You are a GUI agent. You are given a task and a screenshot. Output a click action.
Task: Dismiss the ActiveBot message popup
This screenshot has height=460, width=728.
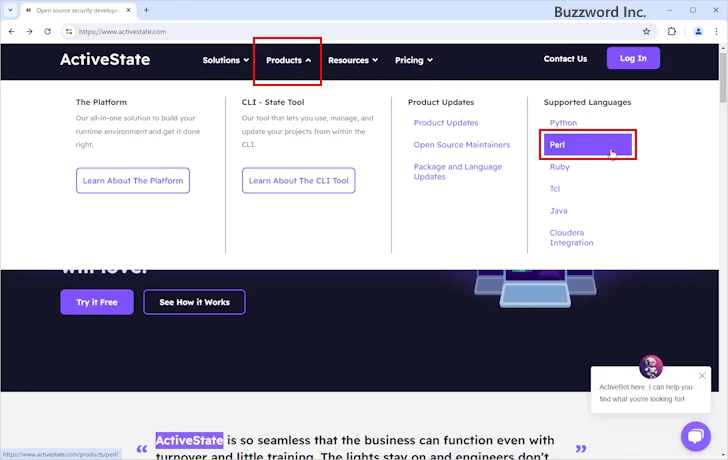(x=702, y=376)
